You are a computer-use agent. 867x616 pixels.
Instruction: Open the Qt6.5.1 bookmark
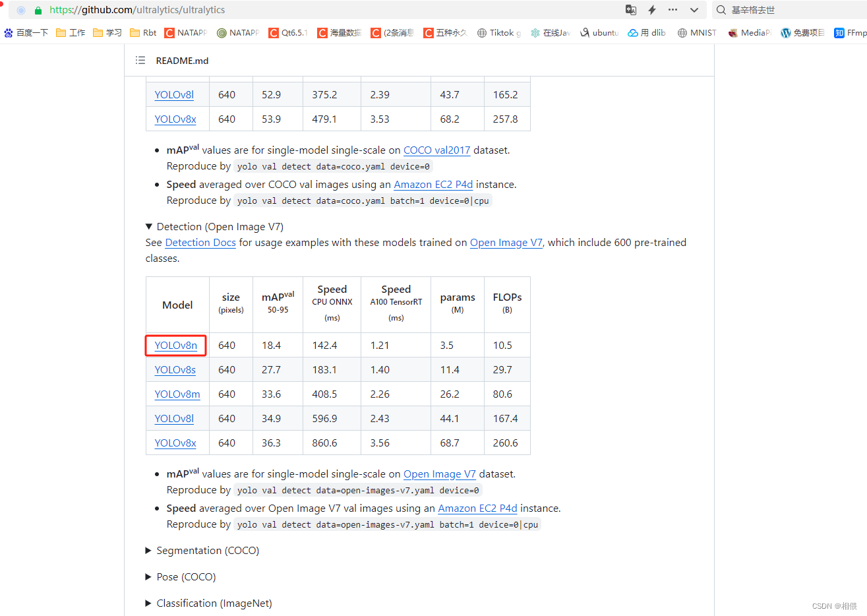[289, 32]
